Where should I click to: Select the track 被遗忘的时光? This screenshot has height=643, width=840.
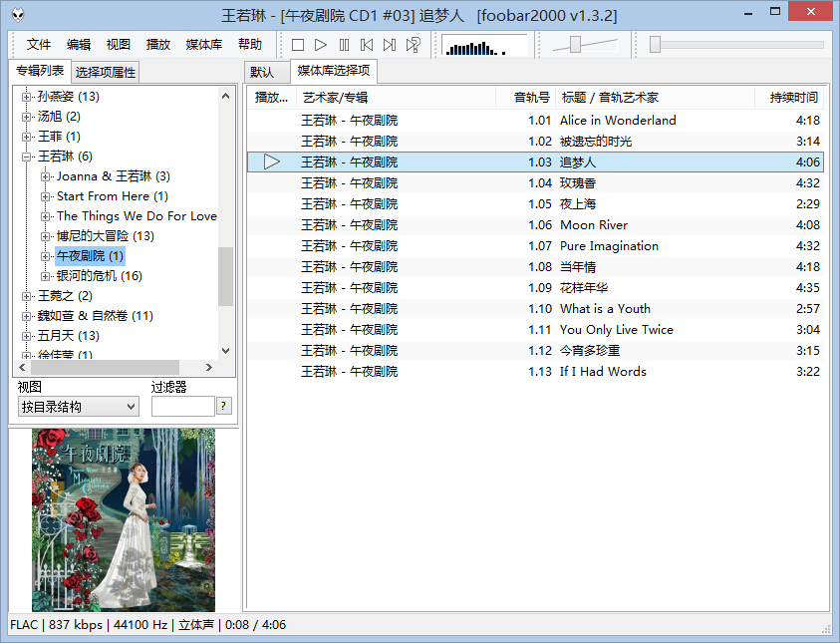536,141
